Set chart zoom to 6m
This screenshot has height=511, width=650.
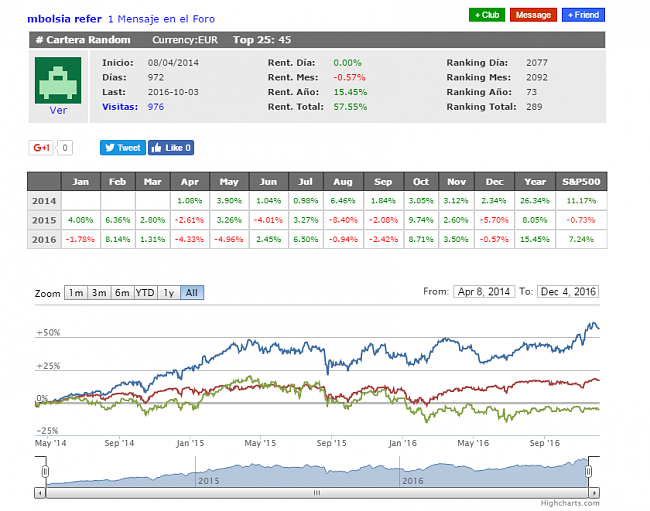[x=122, y=293]
